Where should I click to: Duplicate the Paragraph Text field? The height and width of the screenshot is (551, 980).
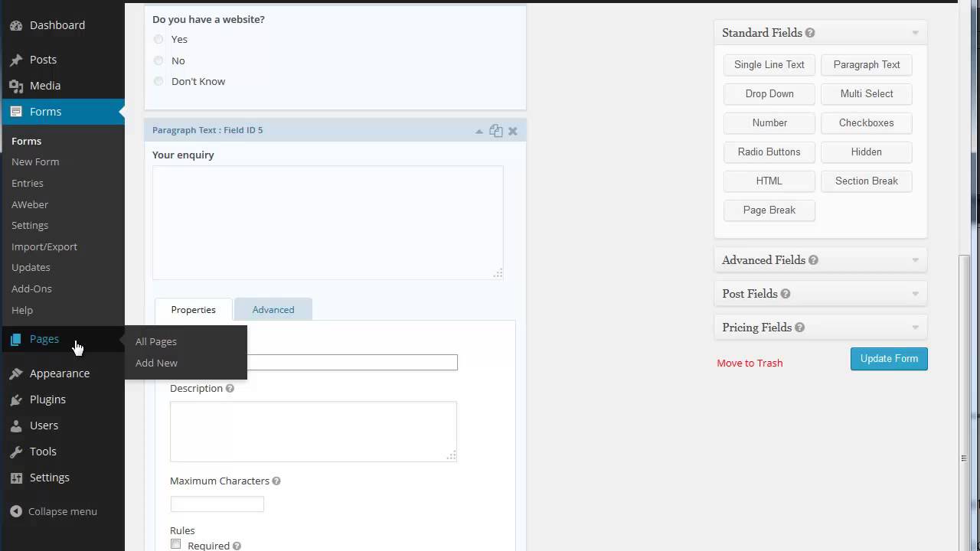pyautogui.click(x=496, y=131)
